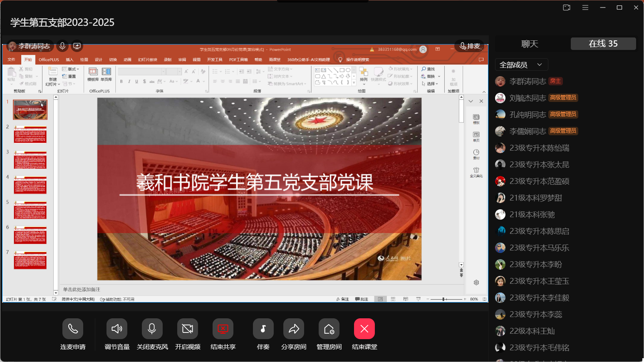Open 管理房间 room management
This screenshot has height=362, width=644.
329,329
